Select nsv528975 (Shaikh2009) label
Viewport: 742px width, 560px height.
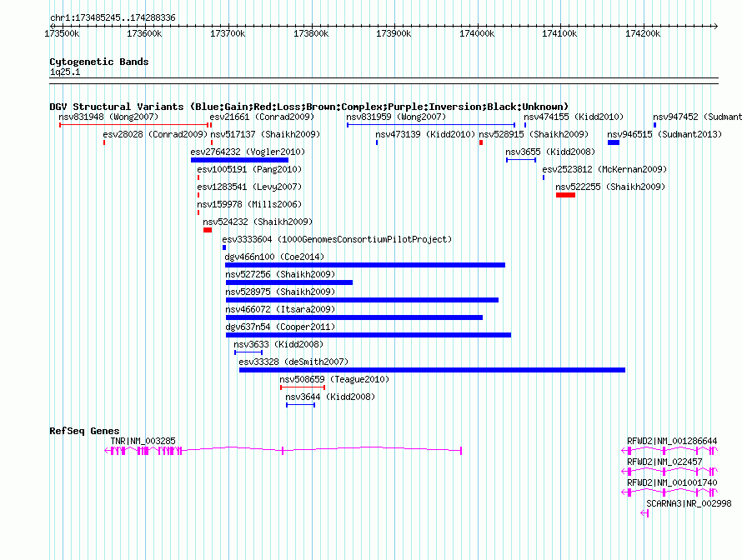point(279,292)
